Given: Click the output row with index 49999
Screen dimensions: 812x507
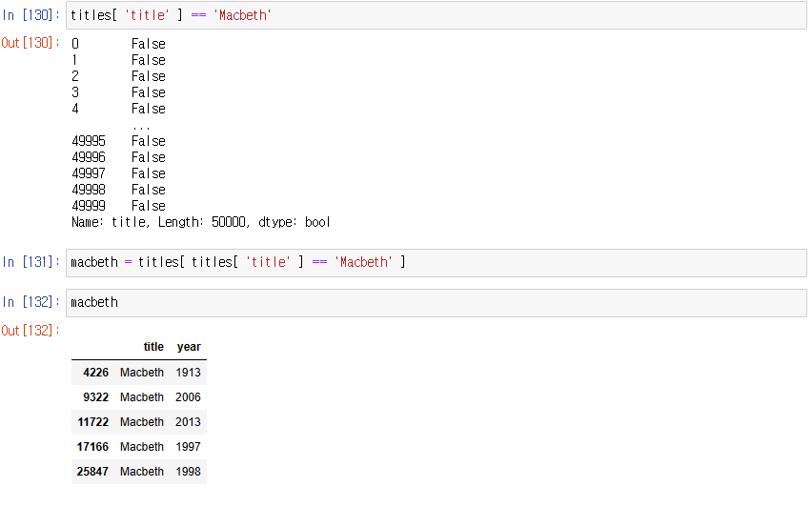Looking at the screenshot, I should pos(118,206).
